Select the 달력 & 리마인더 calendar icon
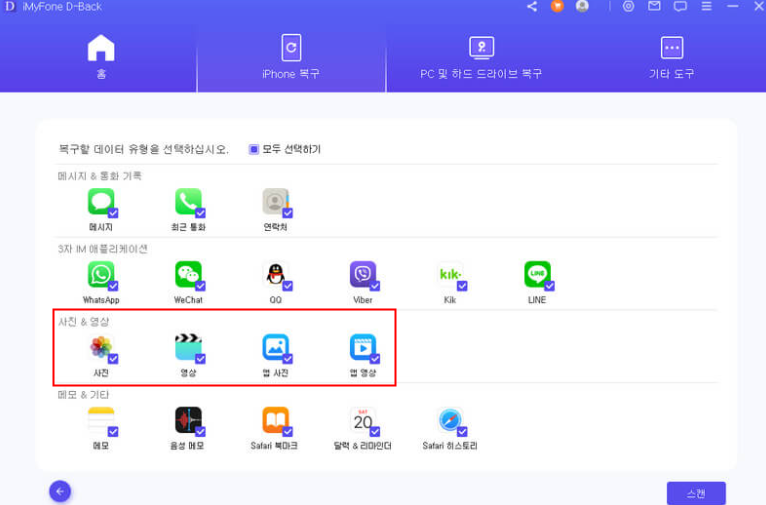Screen dimensions: 766x505 (x=362, y=420)
